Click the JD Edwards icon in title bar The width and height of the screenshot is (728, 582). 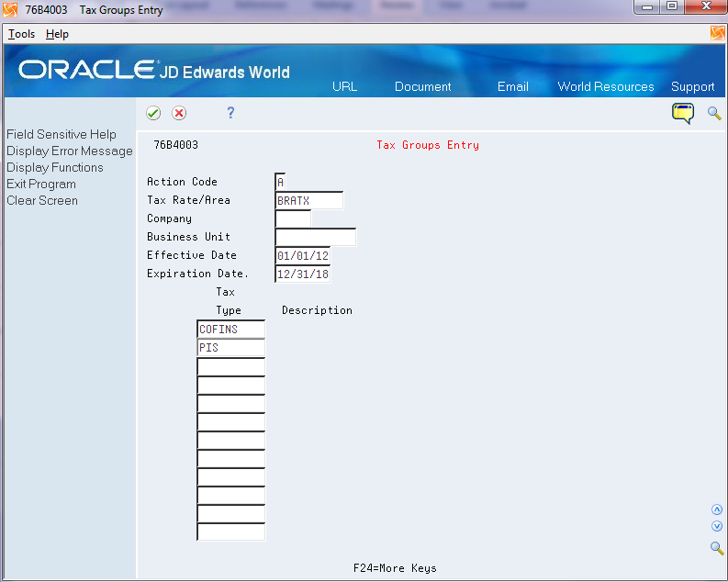(10, 9)
